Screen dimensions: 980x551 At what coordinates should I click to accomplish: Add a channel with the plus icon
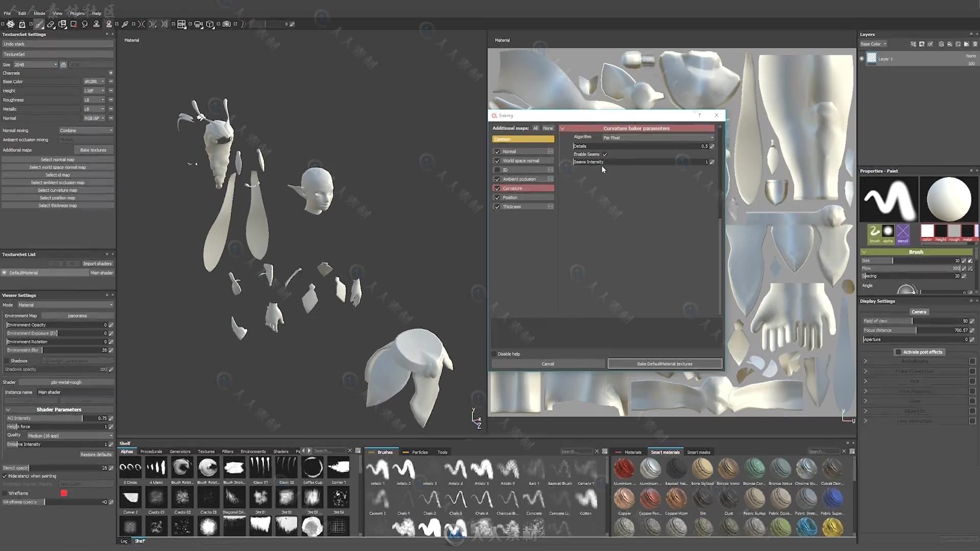[111, 73]
